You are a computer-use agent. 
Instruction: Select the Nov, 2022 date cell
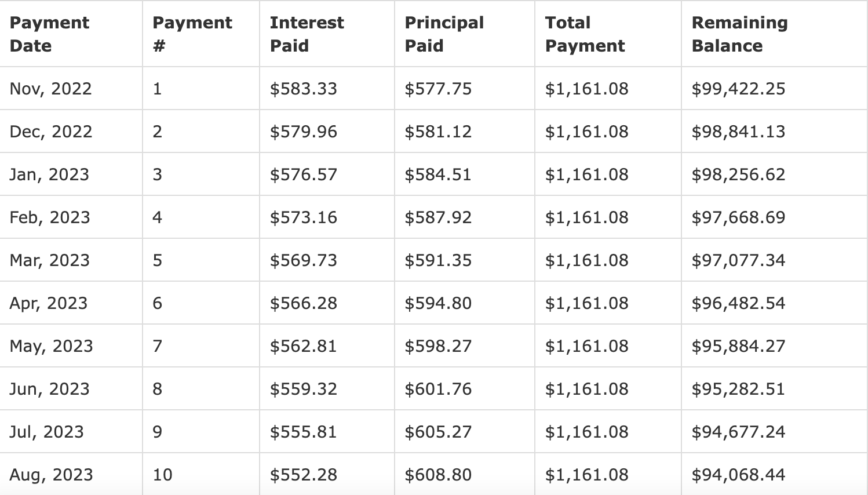pyautogui.click(x=50, y=89)
